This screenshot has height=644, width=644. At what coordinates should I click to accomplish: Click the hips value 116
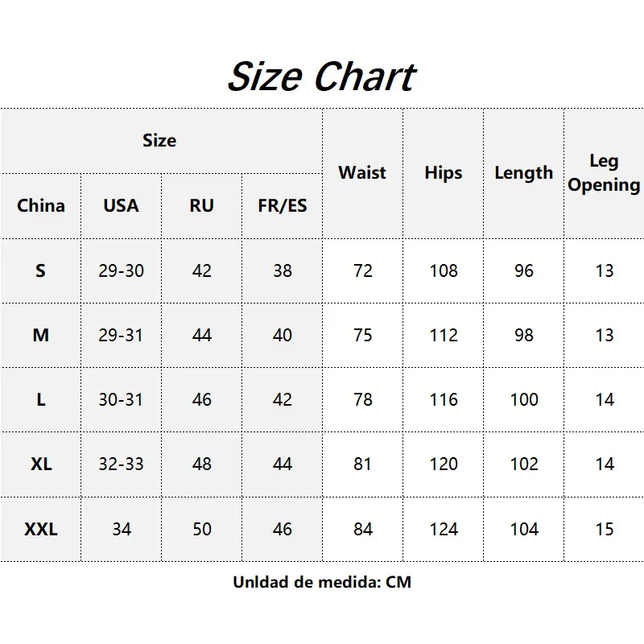click(x=444, y=399)
